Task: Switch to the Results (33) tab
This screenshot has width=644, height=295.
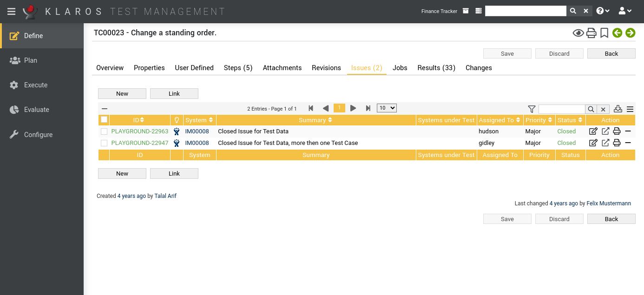Action: pyautogui.click(x=436, y=68)
